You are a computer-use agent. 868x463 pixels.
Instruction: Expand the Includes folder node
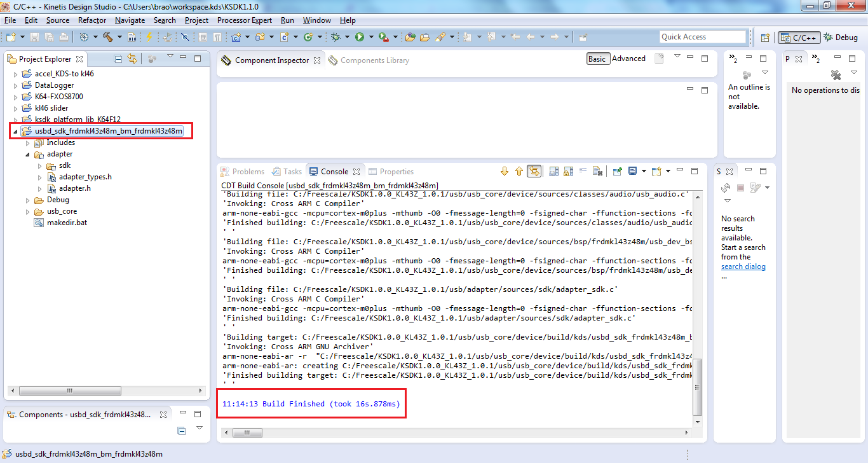click(x=27, y=142)
